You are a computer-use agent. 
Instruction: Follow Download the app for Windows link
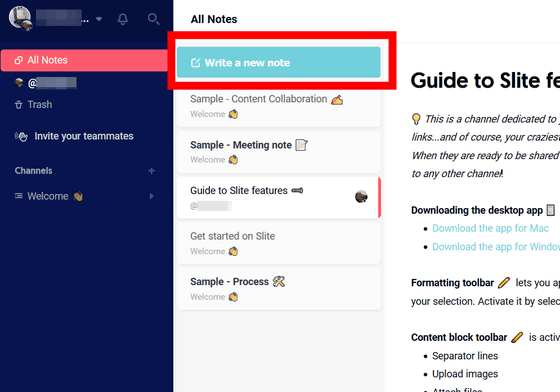496,247
